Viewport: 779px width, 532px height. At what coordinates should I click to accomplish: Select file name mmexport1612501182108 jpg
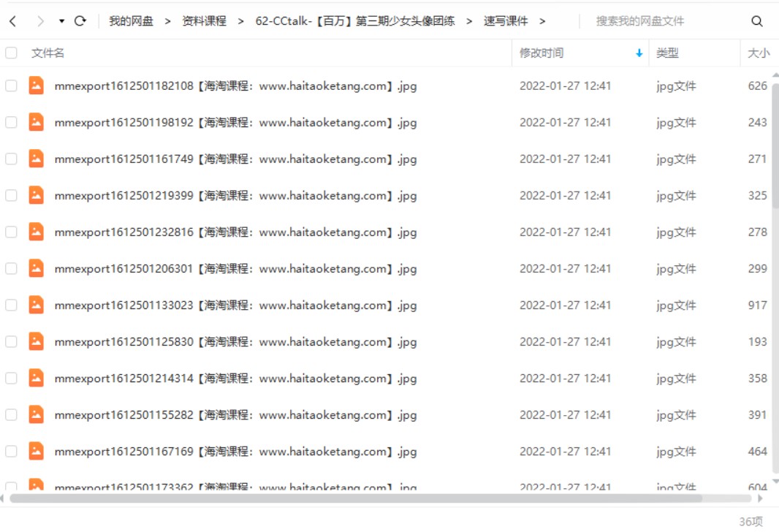click(235, 86)
